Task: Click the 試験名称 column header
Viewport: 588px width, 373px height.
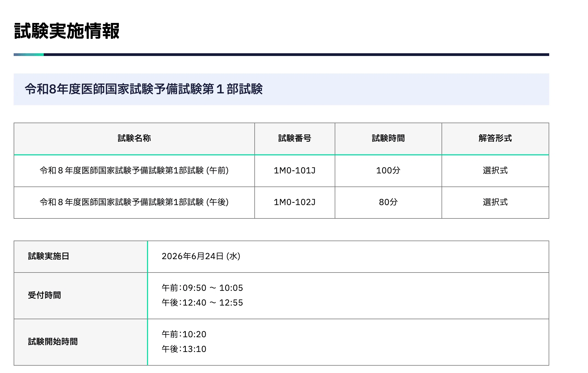Action: (134, 138)
